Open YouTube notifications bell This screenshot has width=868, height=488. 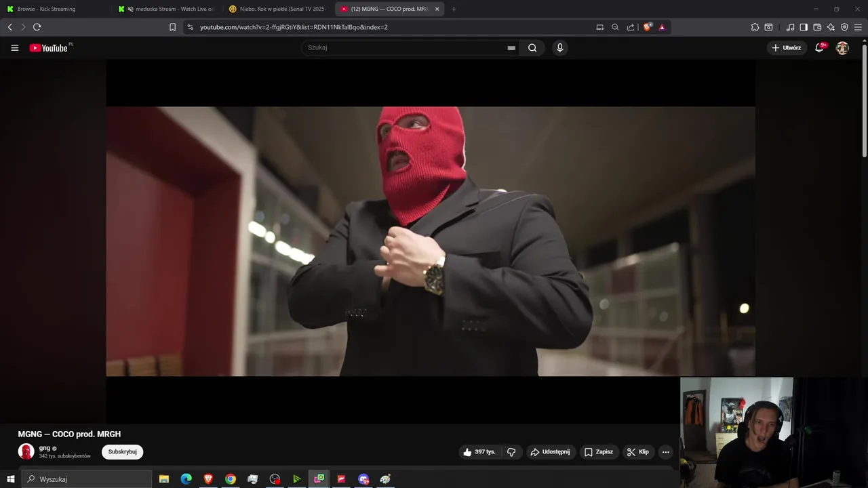tap(819, 48)
